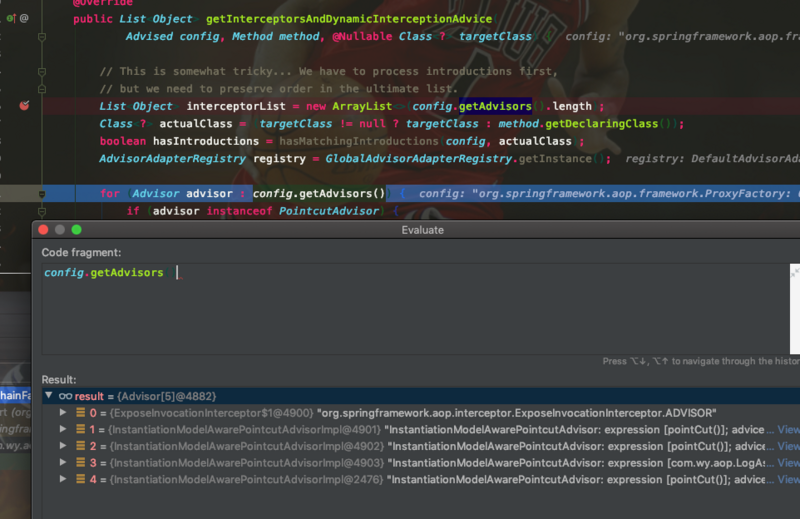The image size is (800, 519).
Task: Collapse the comment block fold marker
Action: [42, 71]
